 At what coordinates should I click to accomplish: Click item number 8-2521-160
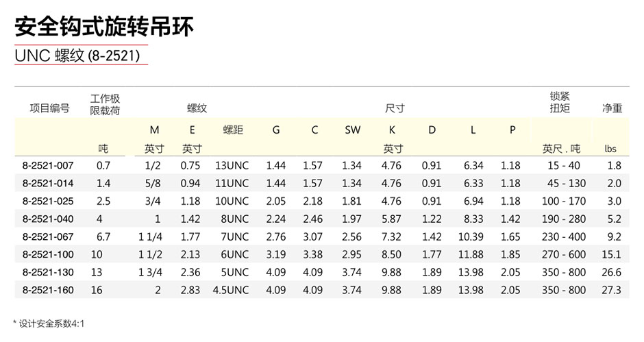(x=48, y=290)
